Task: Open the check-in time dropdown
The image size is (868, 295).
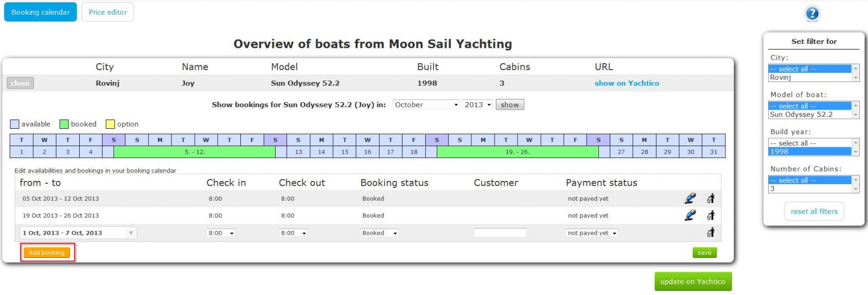Action: tap(221, 233)
